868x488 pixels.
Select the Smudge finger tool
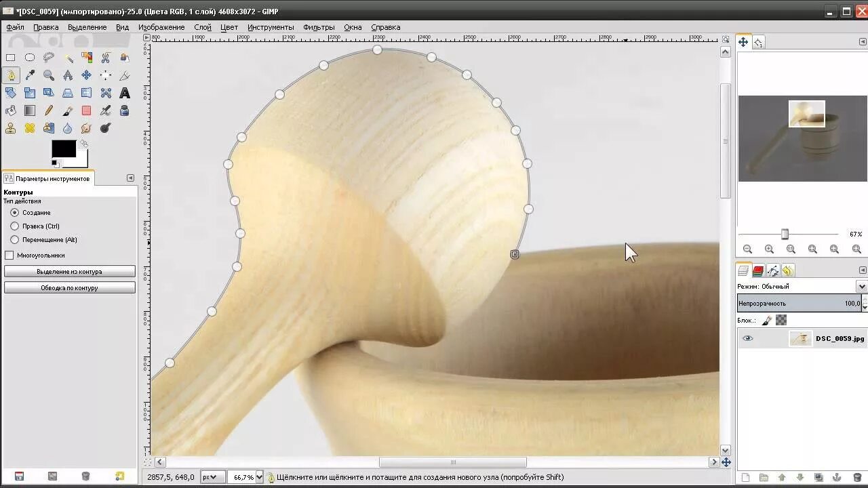[x=87, y=128]
